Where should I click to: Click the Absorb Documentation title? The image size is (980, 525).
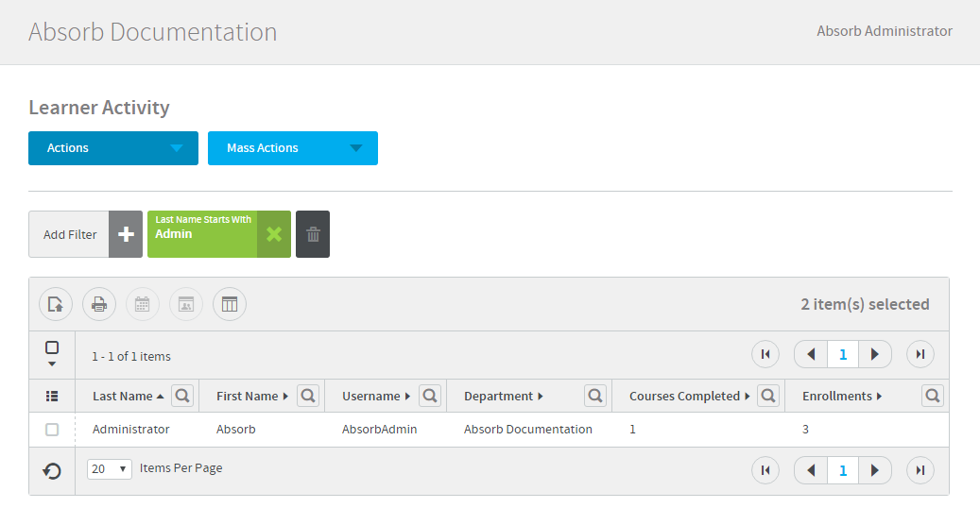pyautogui.click(x=152, y=32)
